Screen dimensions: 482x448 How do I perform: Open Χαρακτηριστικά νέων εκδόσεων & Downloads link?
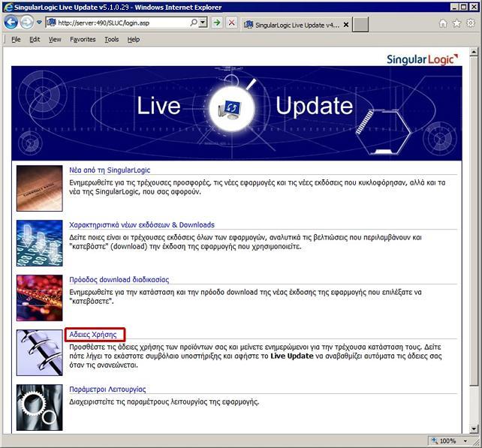[x=142, y=225]
